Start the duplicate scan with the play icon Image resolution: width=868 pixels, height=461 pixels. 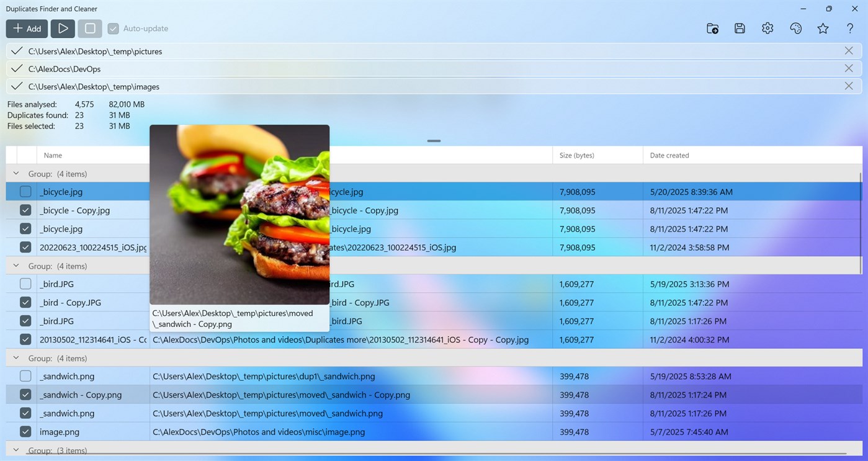coord(62,28)
